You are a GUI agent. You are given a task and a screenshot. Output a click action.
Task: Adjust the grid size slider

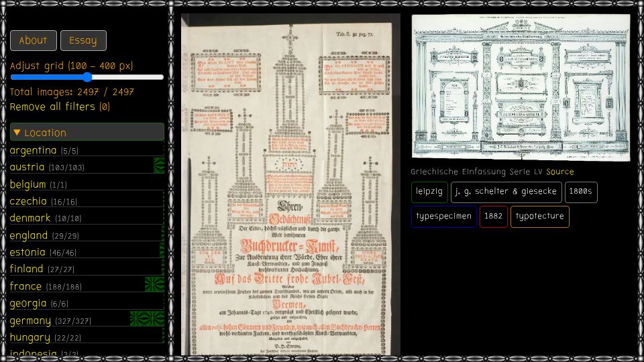(87, 77)
